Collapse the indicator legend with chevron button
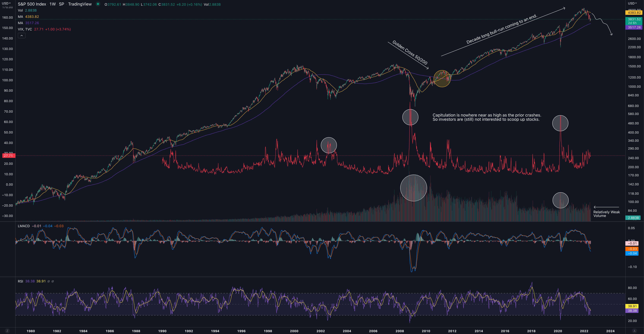The width and height of the screenshot is (644, 334). tap(22, 36)
